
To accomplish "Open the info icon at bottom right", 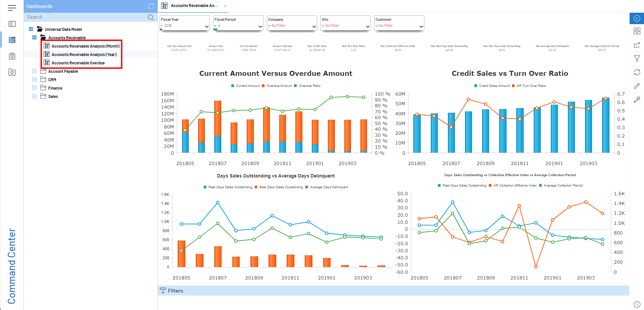I will [x=637, y=304].
